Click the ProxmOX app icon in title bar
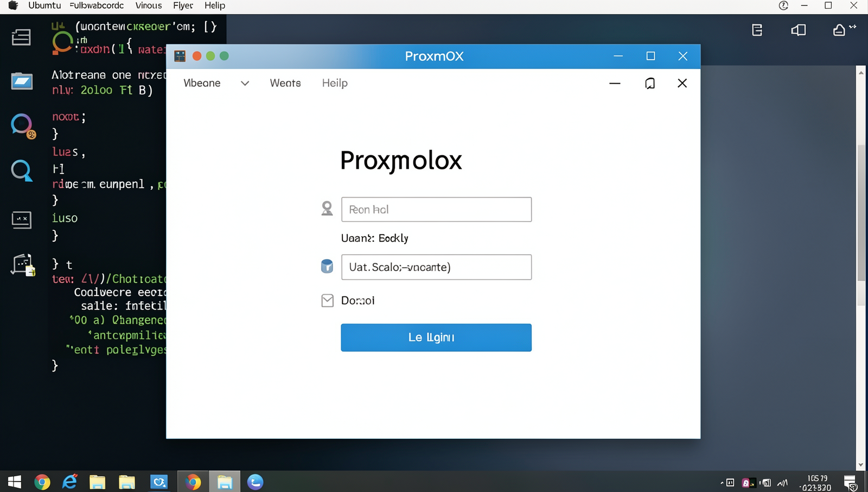Image resolution: width=868 pixels, height=492 pixels. [x=180, y=56]
